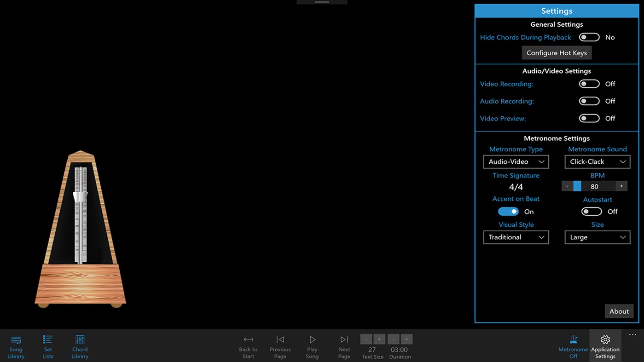Select the Metronome Type combo box

tap(516, 161)
